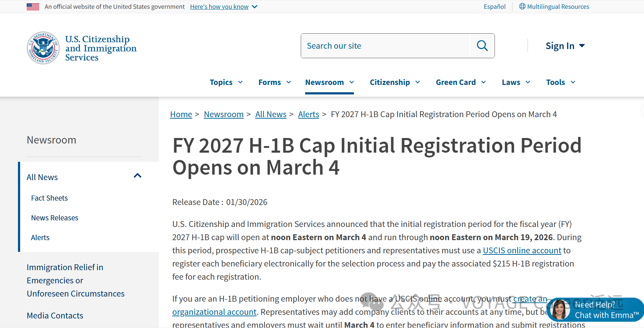Select News Releases in the sidebar
Image resolution: width=644 pixels, height=328 pixels.
(x=55, y=218)
